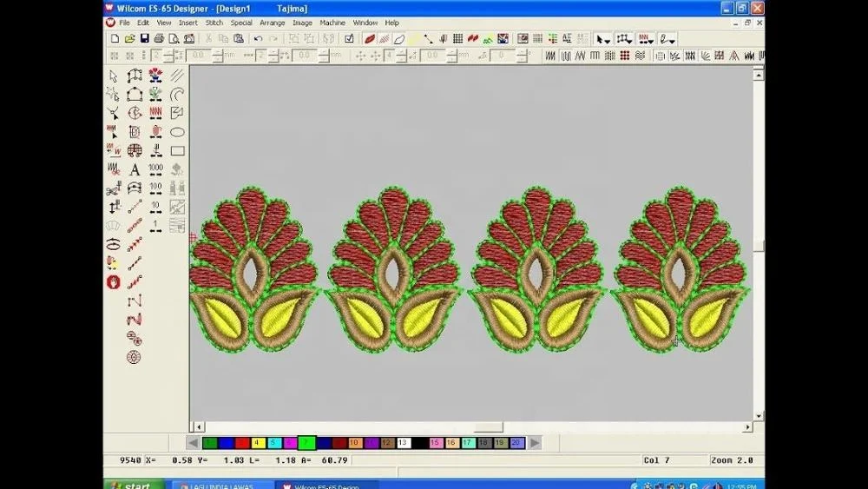Click the Print icon

(160, 39)
